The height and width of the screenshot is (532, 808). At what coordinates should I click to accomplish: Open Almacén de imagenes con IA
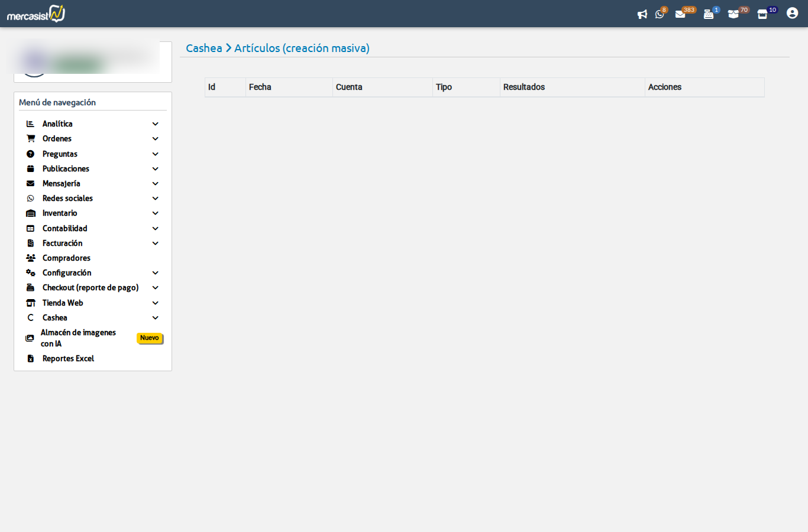(78, 338)
